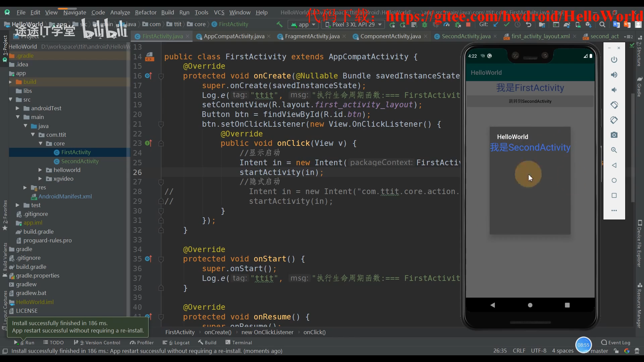644x362 pixels.
Task: Click the Git Revert undo icon
Action: click(x=528, y=24)
